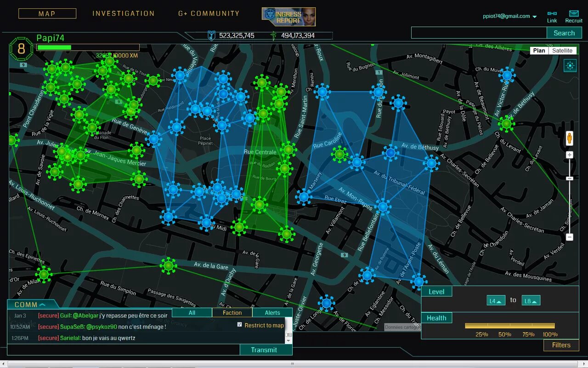Select green portal right of Rue Centrale
Screen dimensions: 588x368
coord(288,149)
